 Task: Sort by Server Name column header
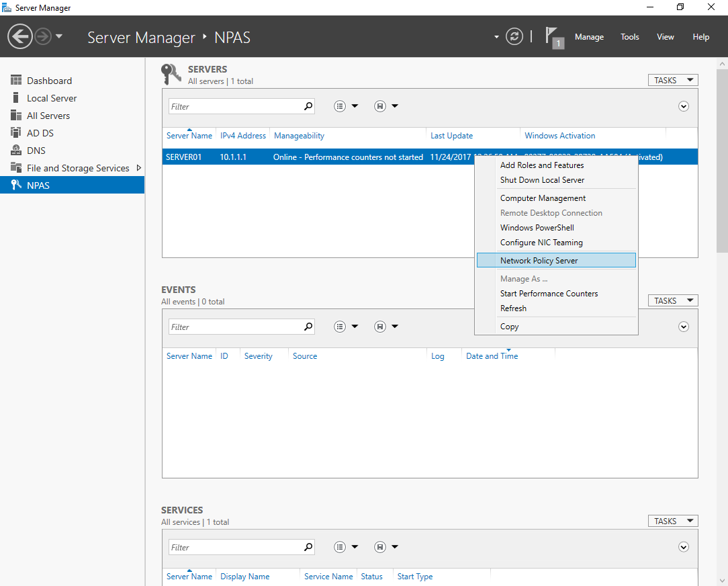tap(189, 136)
